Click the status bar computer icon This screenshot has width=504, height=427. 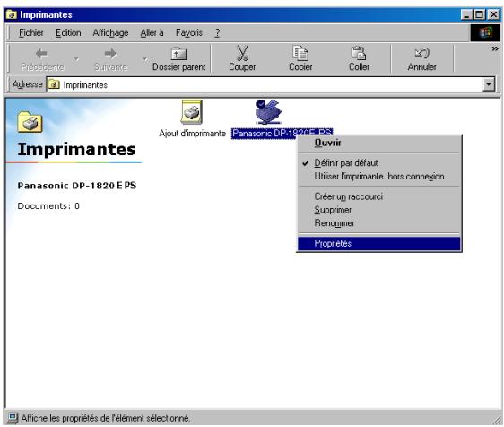click(13, 418)
